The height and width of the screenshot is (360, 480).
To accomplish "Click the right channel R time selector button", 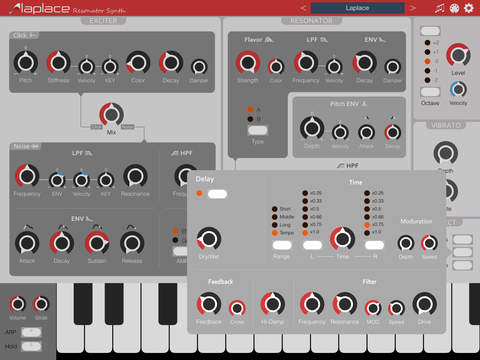I will (x=374, y=245).
